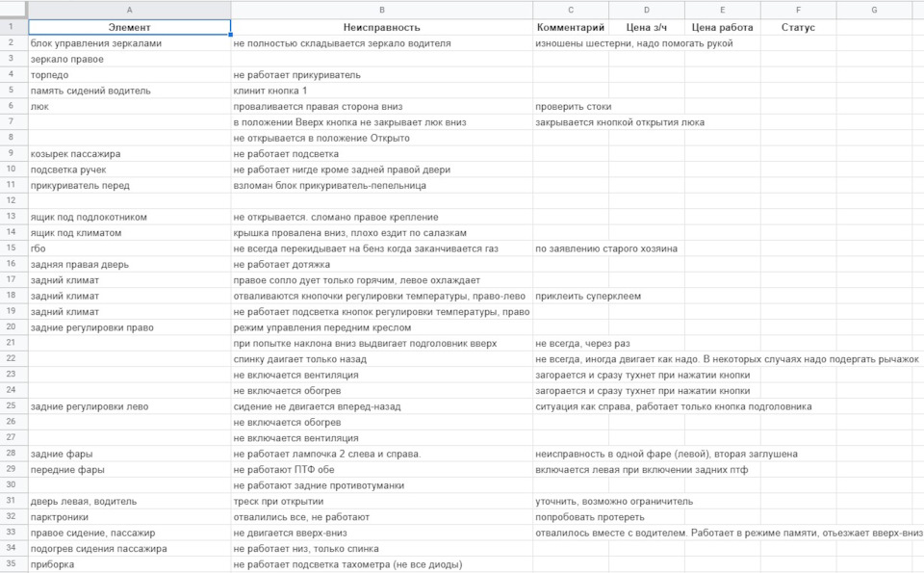
Task: Click 'клинит кнопка 1' cell
Action: 382,91
